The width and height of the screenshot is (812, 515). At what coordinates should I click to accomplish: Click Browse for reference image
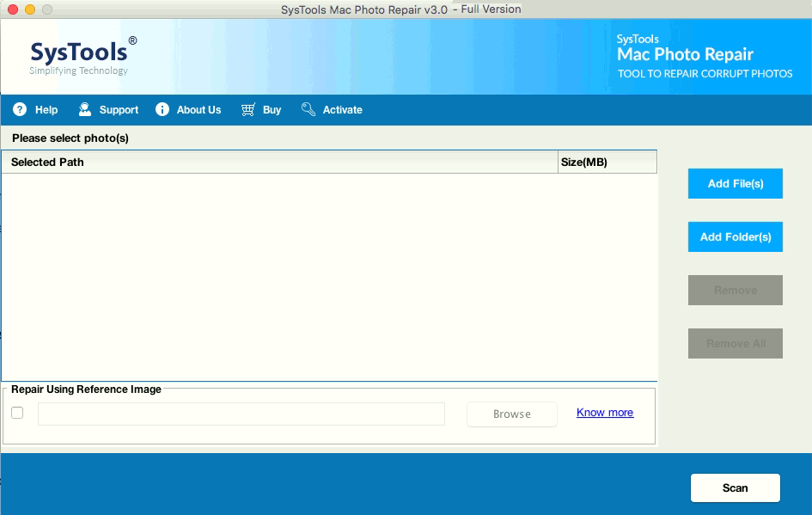[511, 414]
